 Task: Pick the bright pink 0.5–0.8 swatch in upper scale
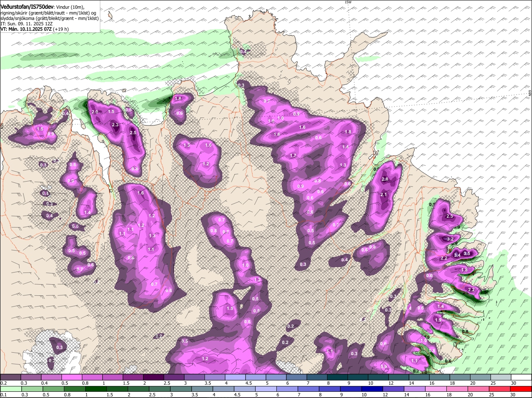(x=72, y=377)
